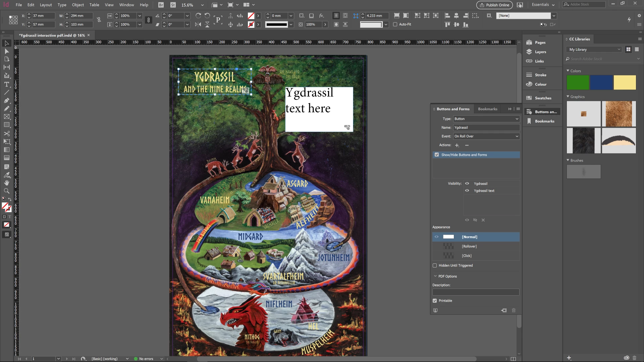Open the Layers panel
This screenshot has height=362, width=644.
pos(540,52)
